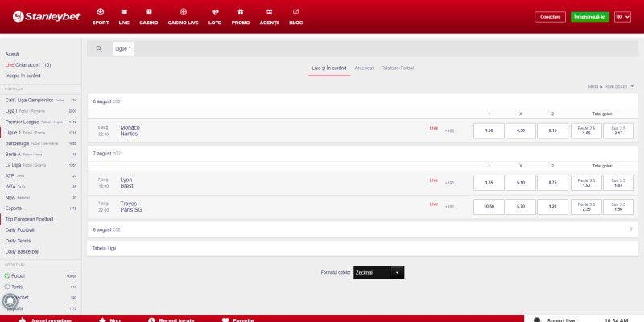Collapse the 7 august 2021 section
Screen dimensions: 644x322
tap(362, 154)
